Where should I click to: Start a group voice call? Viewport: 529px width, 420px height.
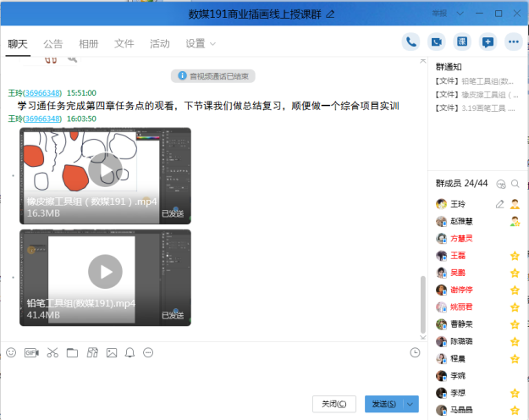(x=412, y=41)
